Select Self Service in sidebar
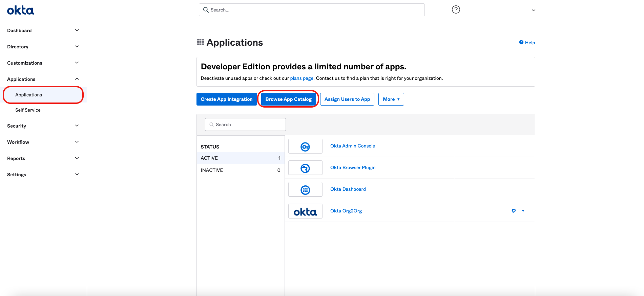The image size is (644, 296). (x=28, y=110)
